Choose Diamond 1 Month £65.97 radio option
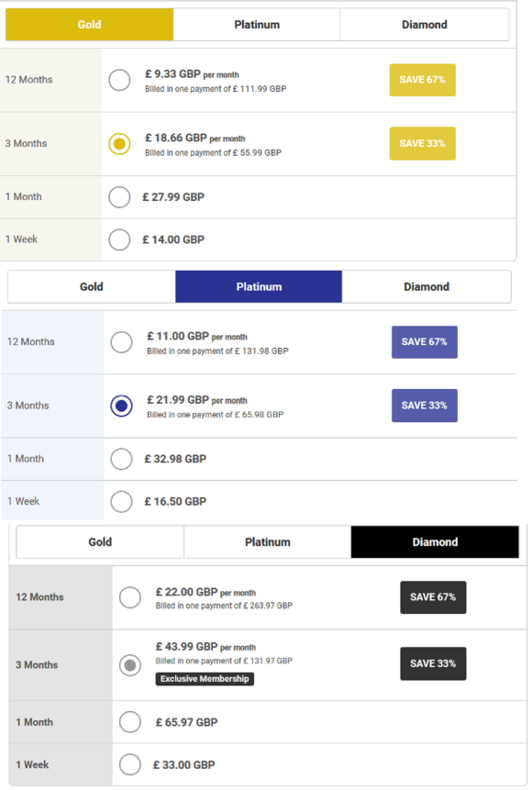This screenshot has width=532, height=790. (130, 722)
